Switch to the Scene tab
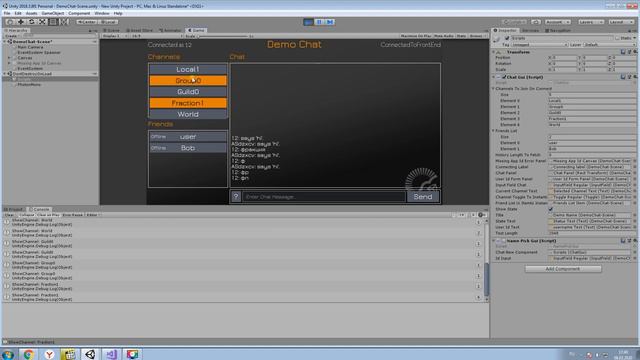640x360 pixels. tap(111, 30)
